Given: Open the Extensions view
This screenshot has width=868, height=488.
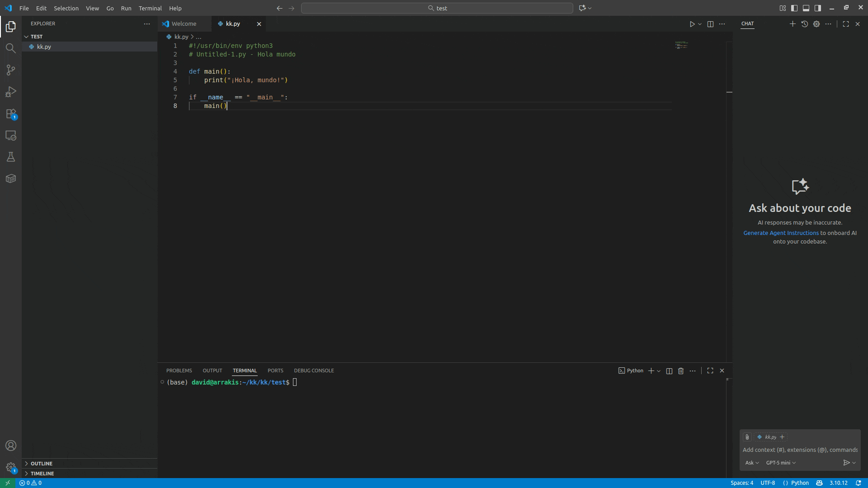Looking at the screenshot, I should (x=11, y=113).
